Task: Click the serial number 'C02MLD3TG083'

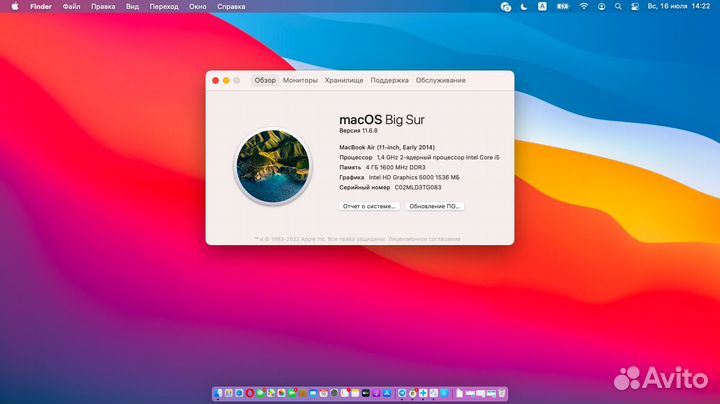Action: click(x=418, y=187)
